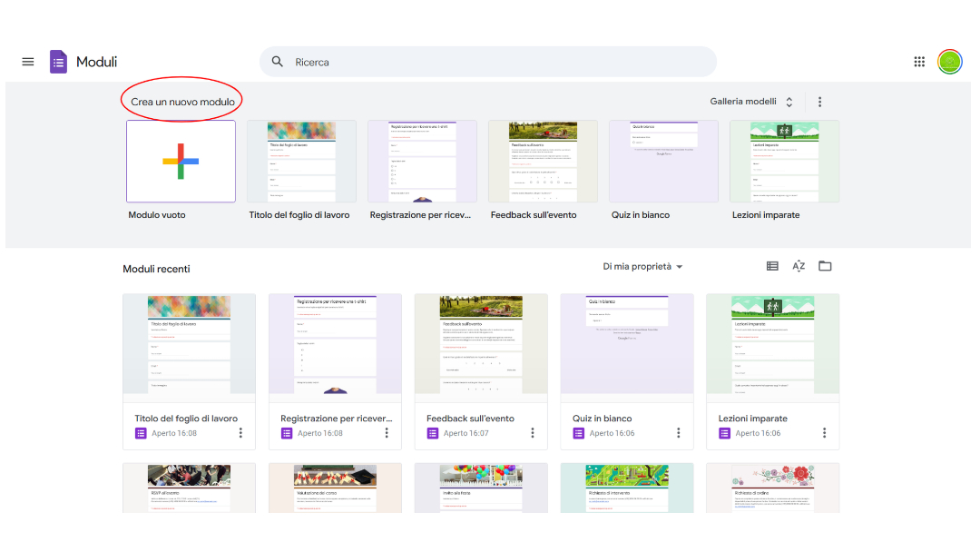Screen dimensions: 980x552
Task: Open recent Lezioni imparate form preview
Action: point(772,344)
